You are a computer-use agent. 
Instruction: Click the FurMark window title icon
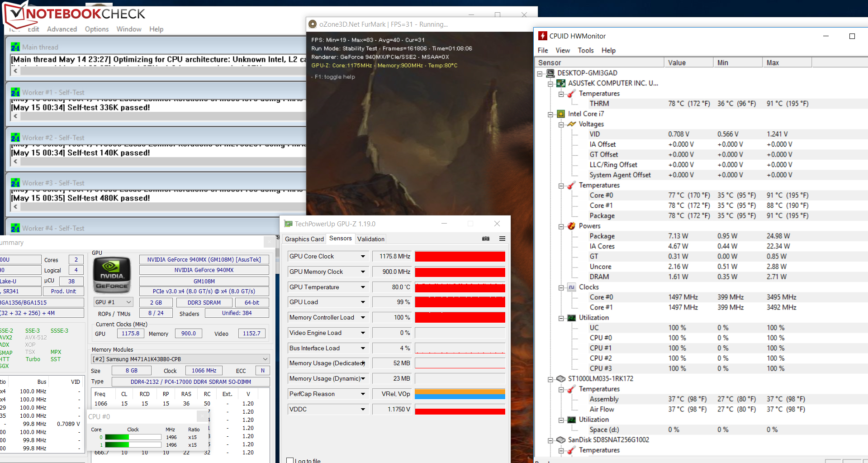click(x=312, y=24)
